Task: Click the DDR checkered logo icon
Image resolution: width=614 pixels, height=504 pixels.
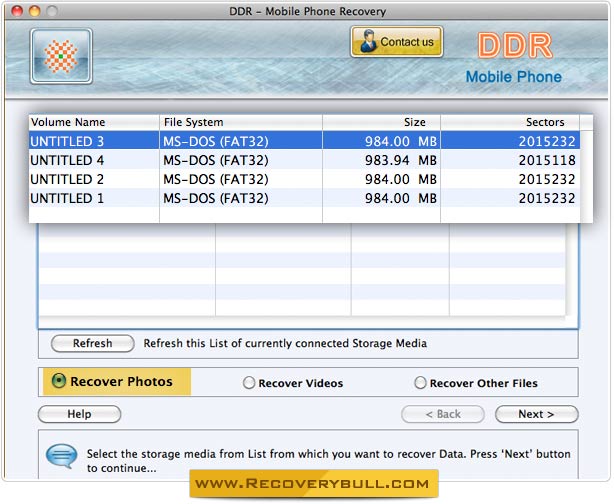Action: click(x=61, y=56)
